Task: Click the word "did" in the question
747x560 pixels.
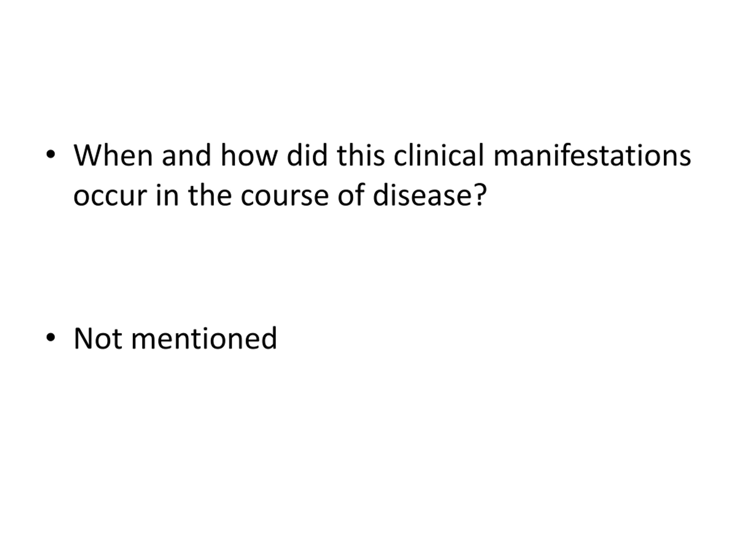Action: pos(307,155)
